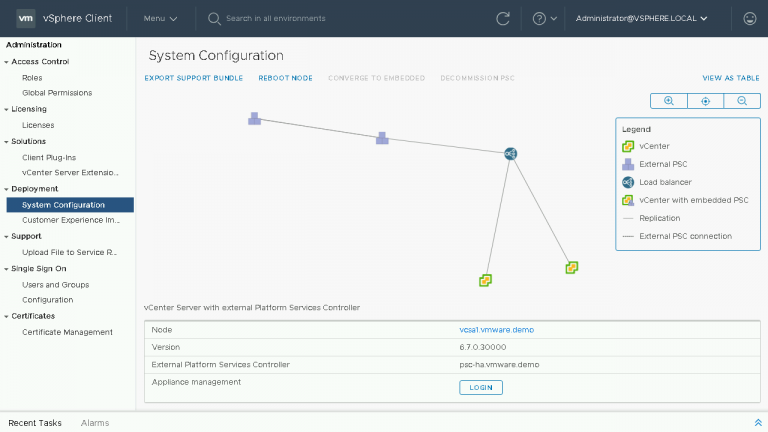This screenshot has height=432, width=768.
Task: Click the VMware vm logo
Action: click(x=25, y=19)
